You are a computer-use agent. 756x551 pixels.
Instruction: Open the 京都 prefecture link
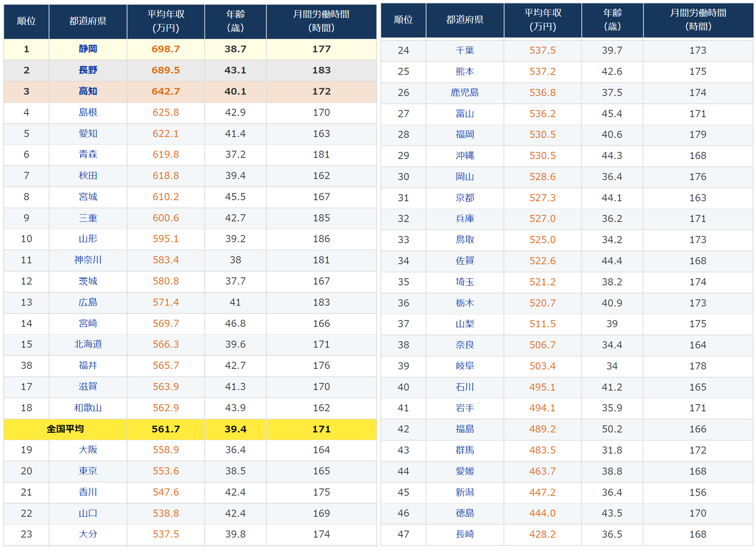pyautogui.click(x=464, y=198)
